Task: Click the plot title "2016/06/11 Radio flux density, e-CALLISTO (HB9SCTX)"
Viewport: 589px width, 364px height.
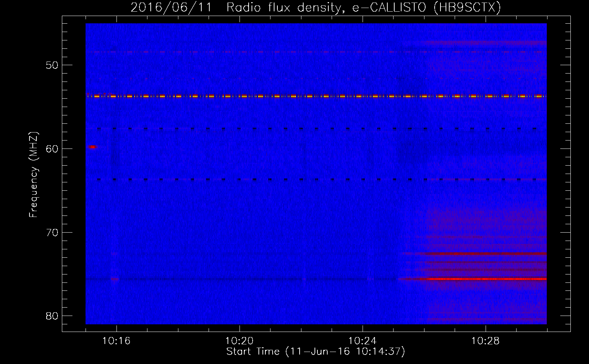Action: point(316,7)
